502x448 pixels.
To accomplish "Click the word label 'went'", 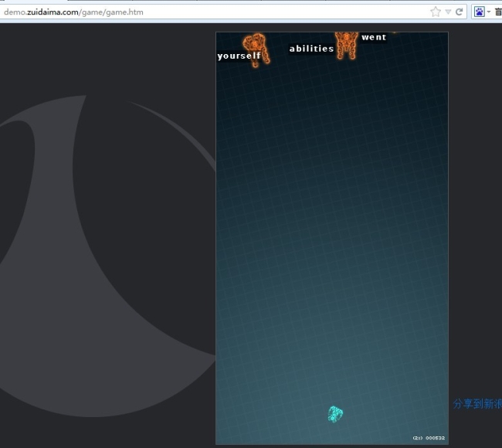I will click(374, 37).
